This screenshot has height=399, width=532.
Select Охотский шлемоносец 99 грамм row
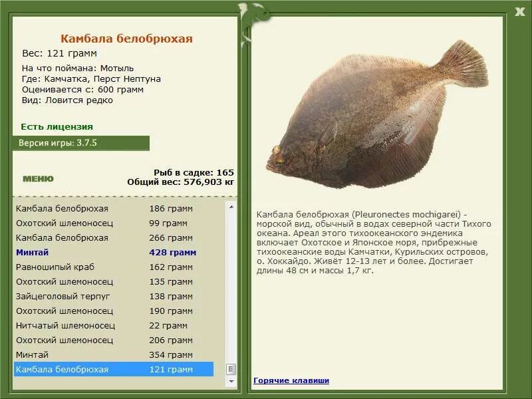114,223
